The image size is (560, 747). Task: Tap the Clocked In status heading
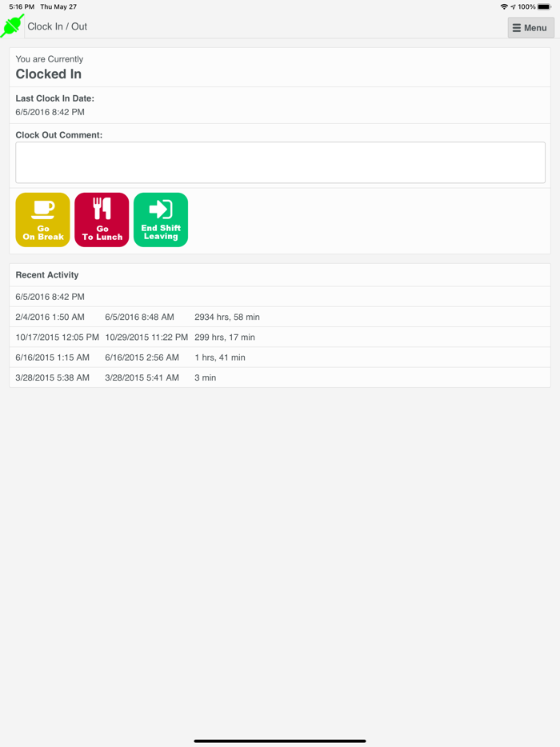(49, 74)
